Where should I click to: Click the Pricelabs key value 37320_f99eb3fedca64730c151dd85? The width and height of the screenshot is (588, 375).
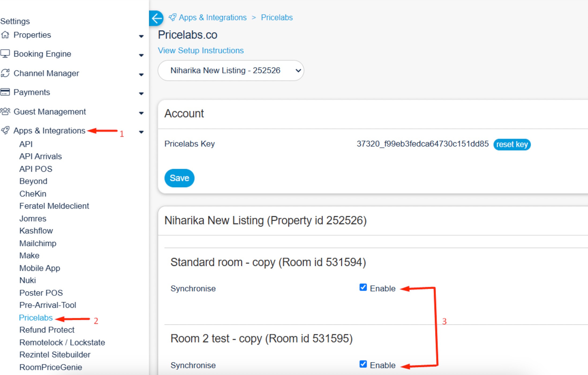(423, 144)
